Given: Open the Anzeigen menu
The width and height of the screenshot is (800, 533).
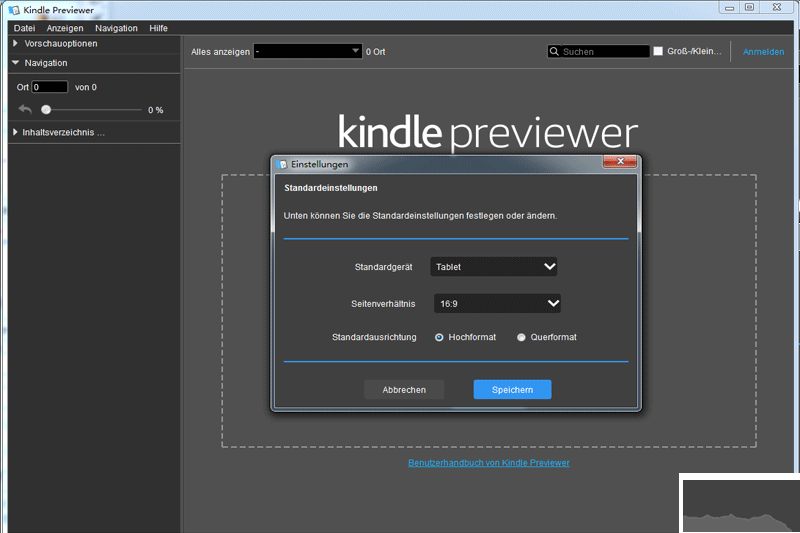Looking at the screenshot, I should (65, 28).
